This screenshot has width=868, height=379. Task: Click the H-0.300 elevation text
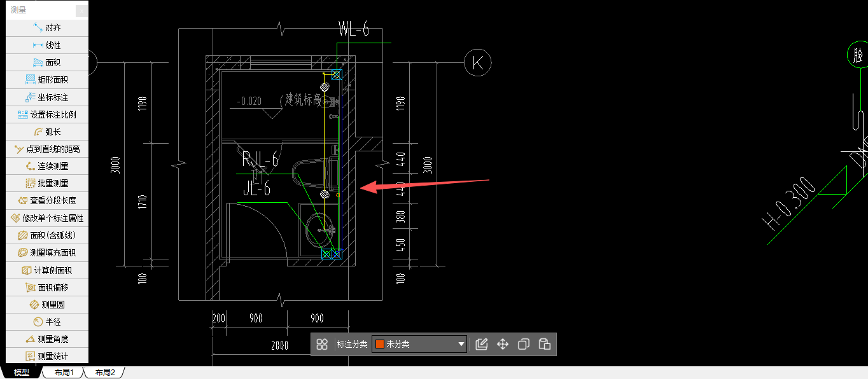tap(789, 203)
